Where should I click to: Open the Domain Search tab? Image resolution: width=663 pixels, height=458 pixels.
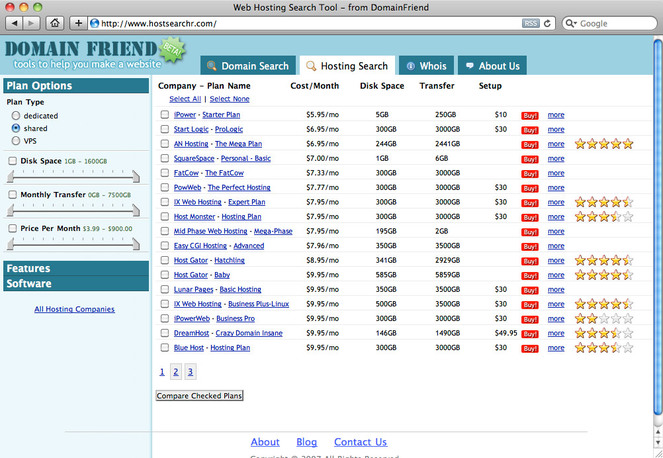pyautogui.click(x=248, y=66)
